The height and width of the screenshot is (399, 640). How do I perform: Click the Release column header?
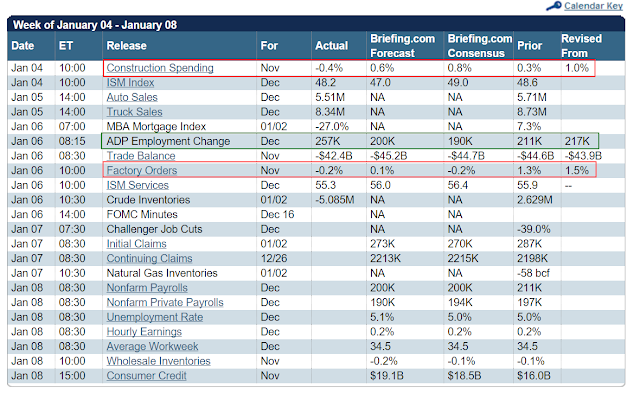(x=126, y=46)
